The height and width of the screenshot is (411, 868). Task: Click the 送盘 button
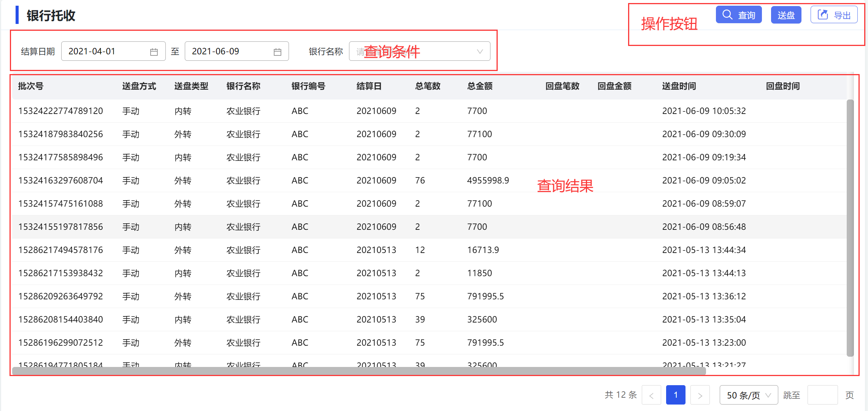point(786,15)
